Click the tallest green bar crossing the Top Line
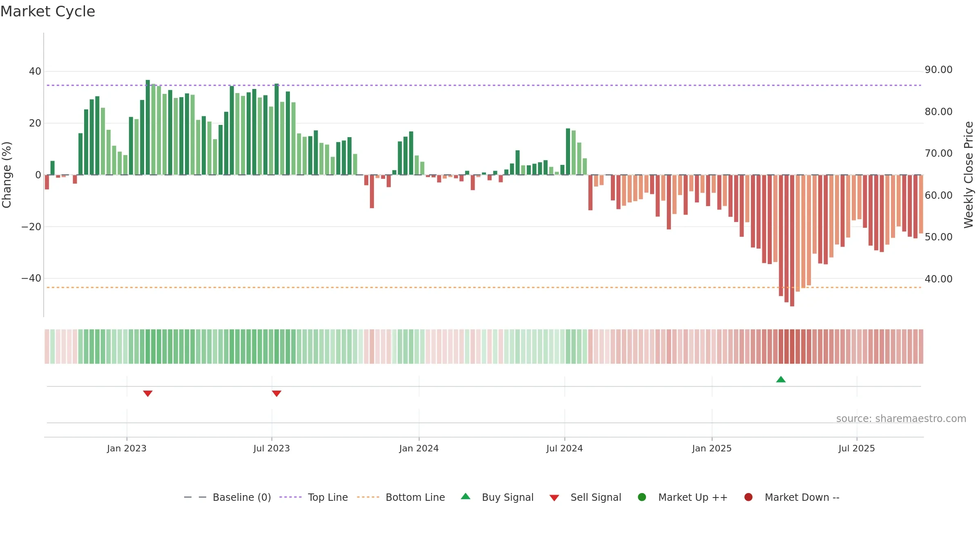 (148, 127)
